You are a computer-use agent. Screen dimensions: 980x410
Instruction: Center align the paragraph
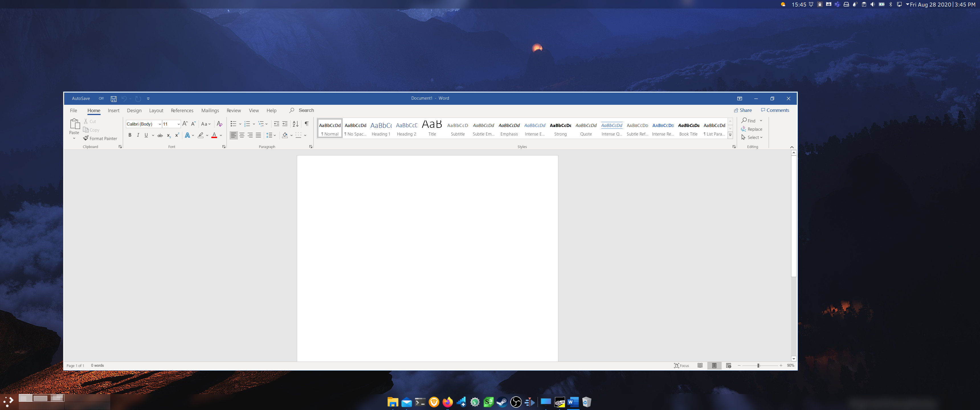pos(242,135)
